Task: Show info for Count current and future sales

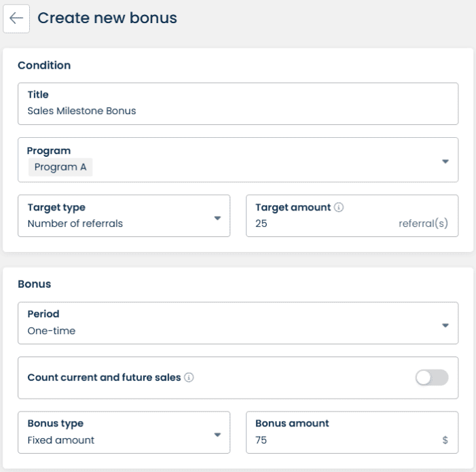Action: click(189, 378)
